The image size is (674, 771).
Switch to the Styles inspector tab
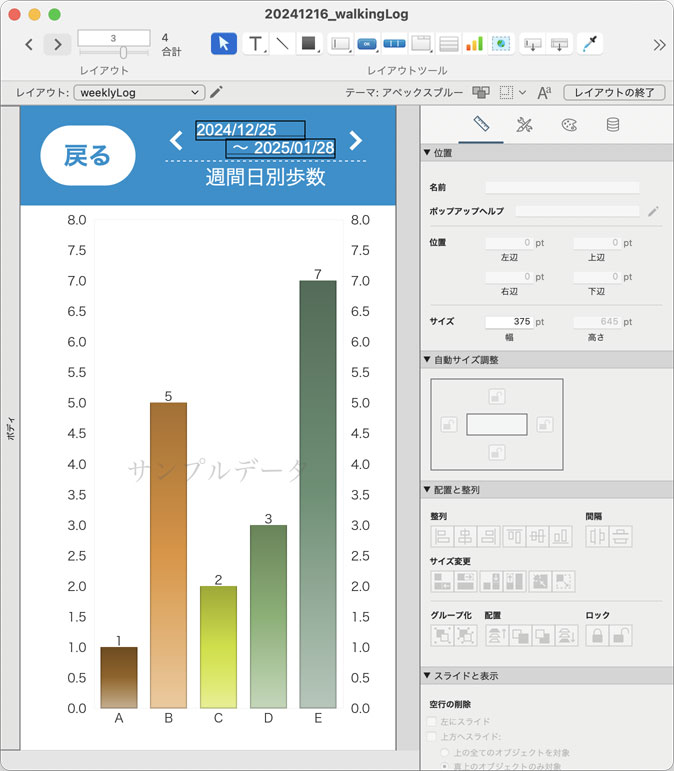[525, 124]
